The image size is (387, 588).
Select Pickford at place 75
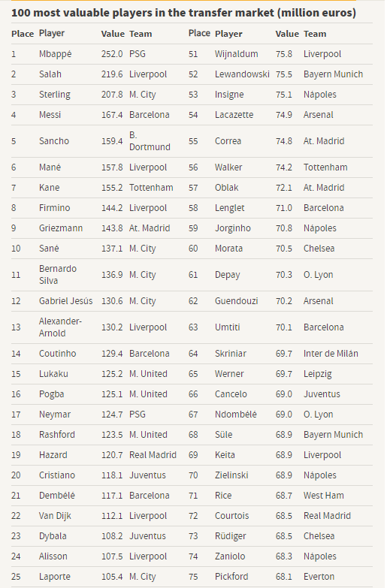[x=231, y=577]
